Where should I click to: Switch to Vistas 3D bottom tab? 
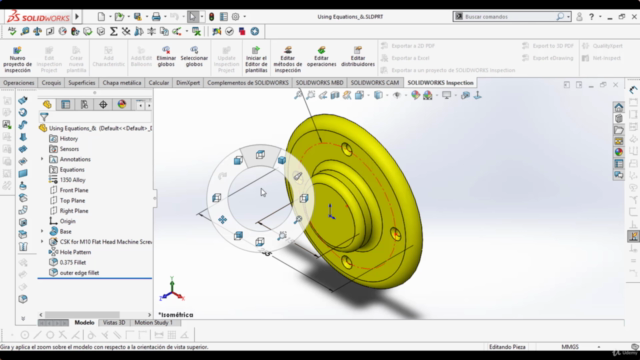coord(114,322)
